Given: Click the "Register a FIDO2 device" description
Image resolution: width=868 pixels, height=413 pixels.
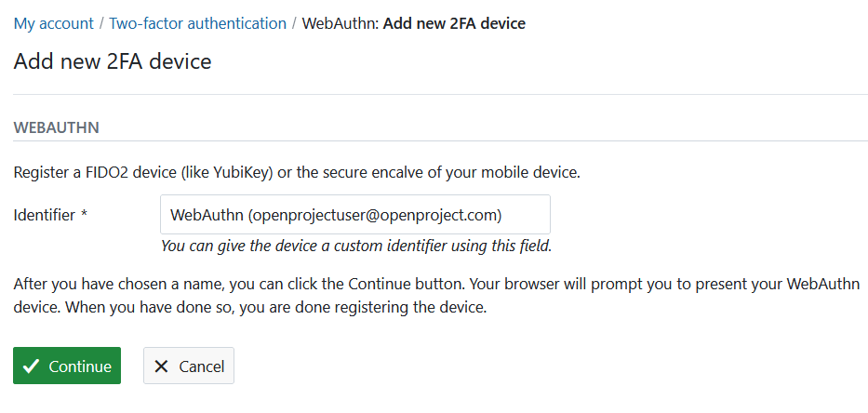Looking at the screenshot, I should [x=298, y=172].
